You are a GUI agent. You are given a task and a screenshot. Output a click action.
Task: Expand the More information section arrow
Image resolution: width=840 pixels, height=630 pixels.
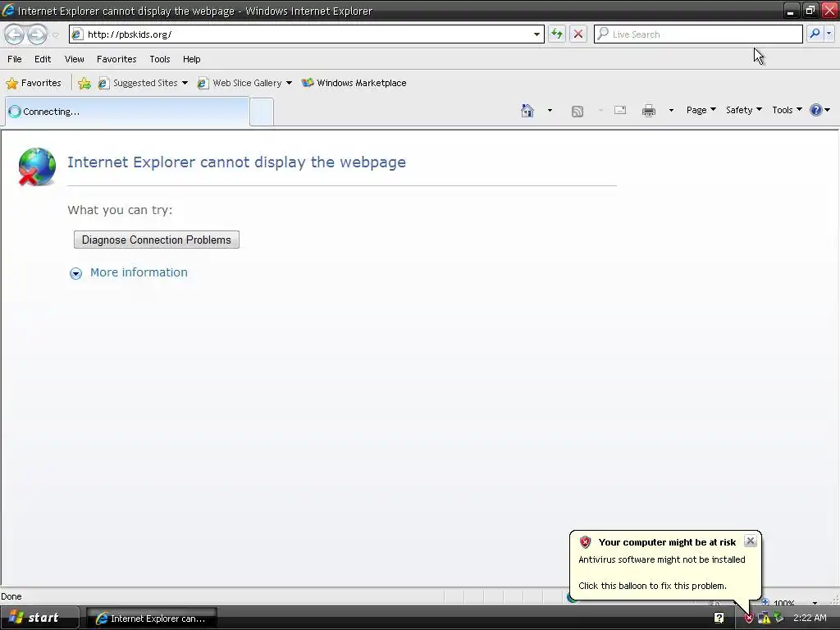pos(75,274)
